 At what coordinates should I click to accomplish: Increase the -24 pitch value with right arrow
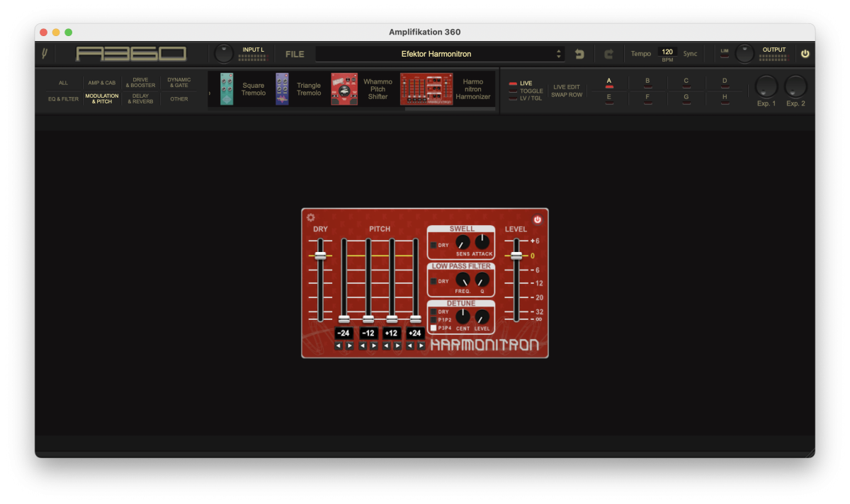pos(349,346)
